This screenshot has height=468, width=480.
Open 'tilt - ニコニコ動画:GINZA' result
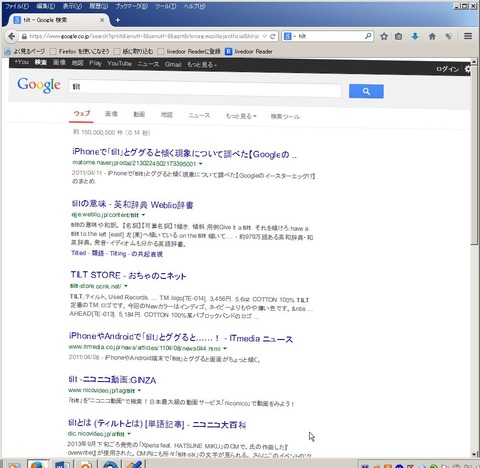coord(112,379)
